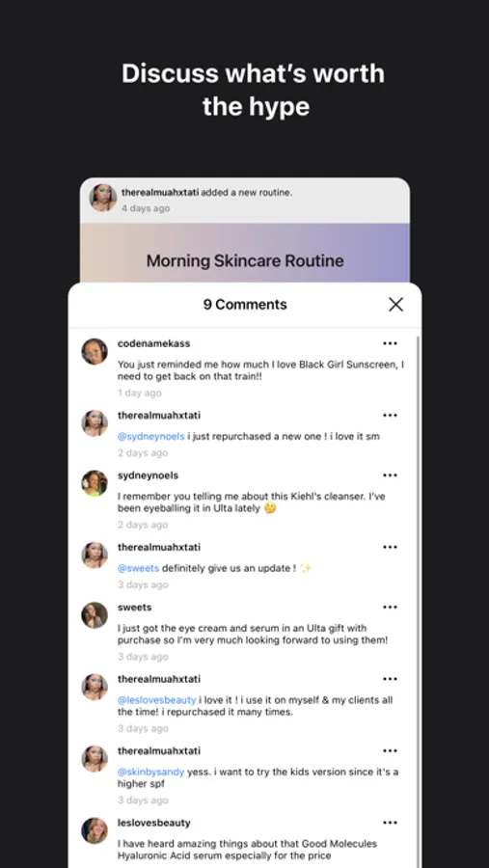Screen dimensions: 489x868
Task: Open more options on leslovesbeauty comment
Action: (x=390, y=824)
